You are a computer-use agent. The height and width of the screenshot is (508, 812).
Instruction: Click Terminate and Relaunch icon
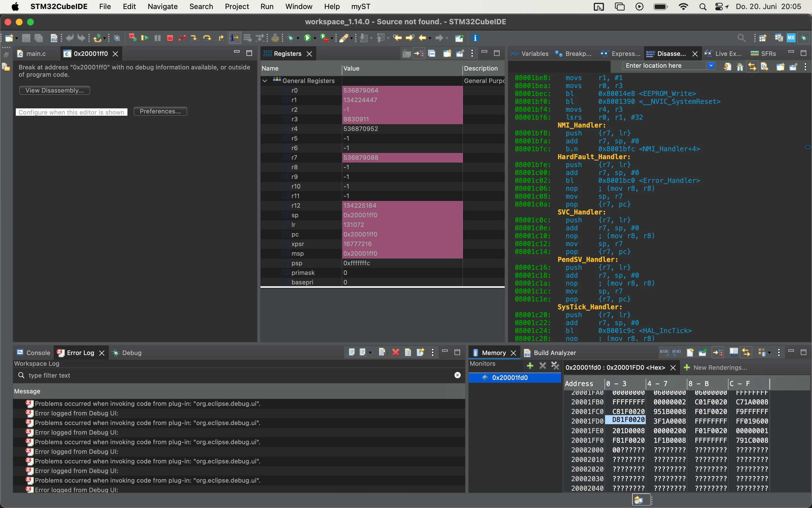(x=133, y=38)
